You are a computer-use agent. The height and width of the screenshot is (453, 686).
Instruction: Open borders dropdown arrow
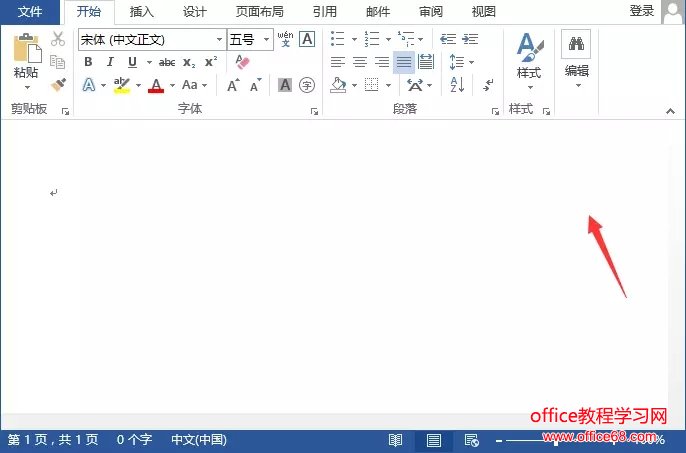click(x=388, y=85)
